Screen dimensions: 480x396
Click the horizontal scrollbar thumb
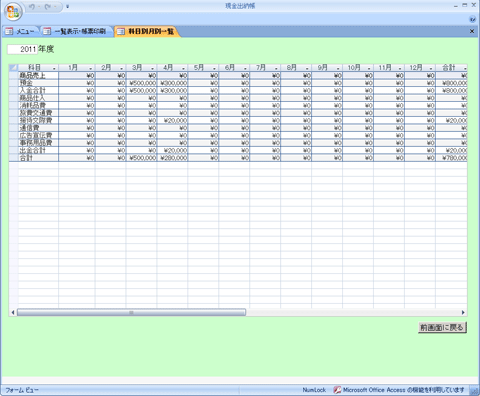[131, 312]
